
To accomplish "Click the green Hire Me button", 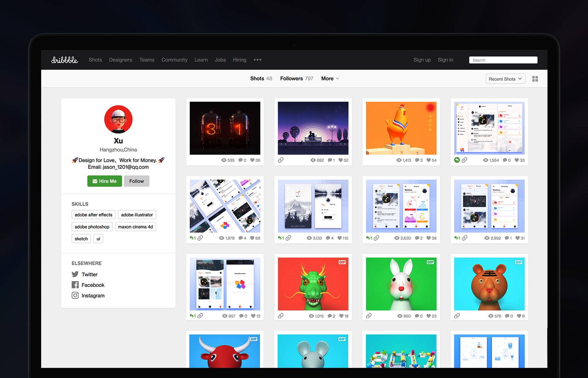I will [x=105, y=181].
